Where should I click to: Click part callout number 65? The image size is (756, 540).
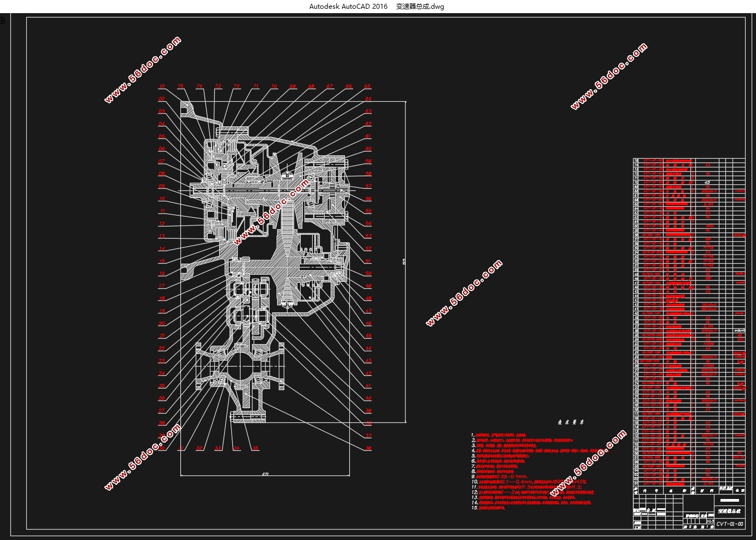pos(367,86)
